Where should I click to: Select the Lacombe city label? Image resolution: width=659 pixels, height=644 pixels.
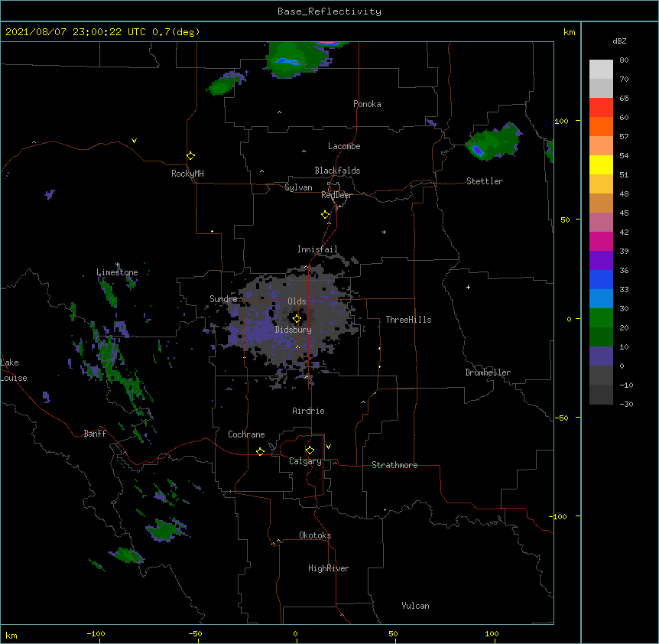point(344,146)
